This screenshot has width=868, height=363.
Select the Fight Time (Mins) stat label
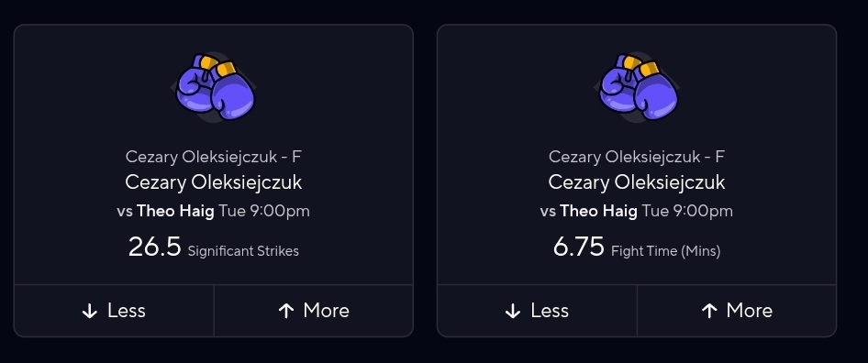(x=666, y=251)
